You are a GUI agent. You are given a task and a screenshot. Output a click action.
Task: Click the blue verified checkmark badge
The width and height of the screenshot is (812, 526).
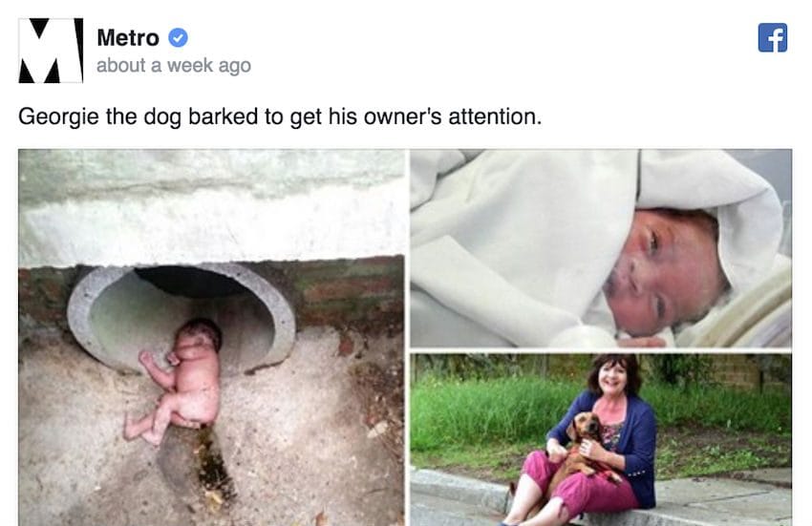point(178,38)
